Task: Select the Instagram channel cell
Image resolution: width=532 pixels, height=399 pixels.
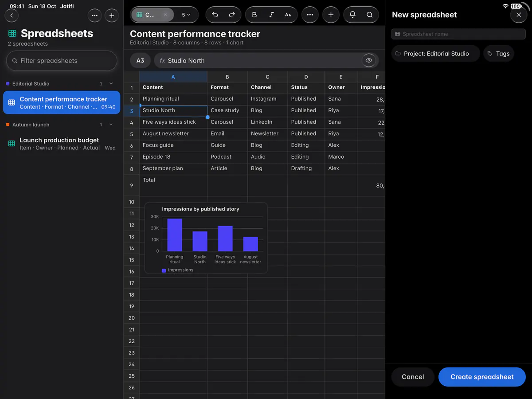Action: 268,99
